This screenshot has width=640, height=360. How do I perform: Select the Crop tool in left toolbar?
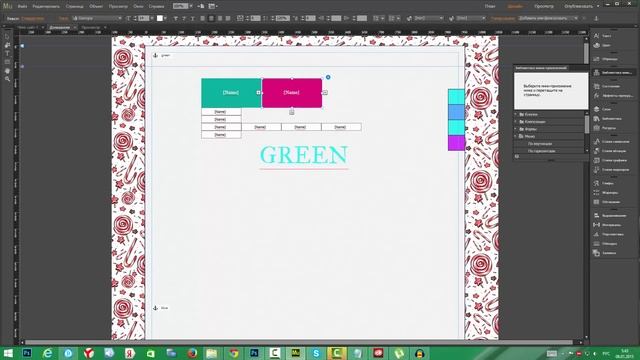click(7, 45)
